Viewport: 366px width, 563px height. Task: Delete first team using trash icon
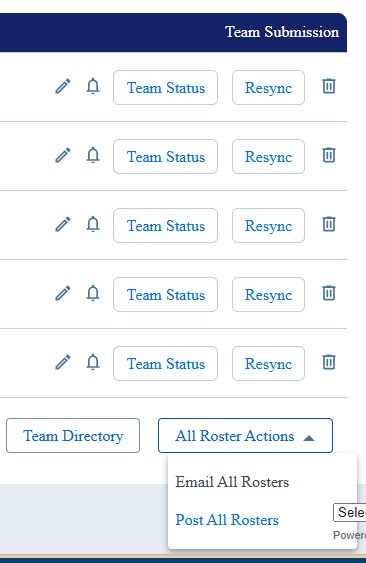tap(329, 86)
